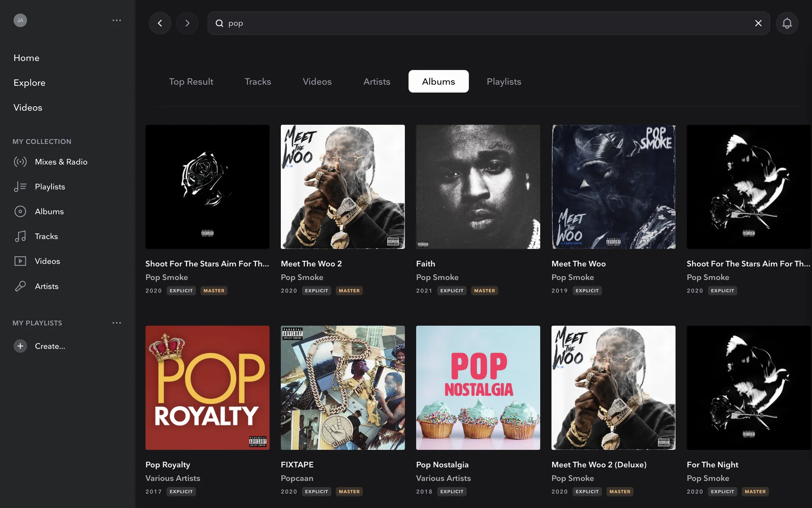Open the Pop Nostalgia album cover

click(478, 387)
